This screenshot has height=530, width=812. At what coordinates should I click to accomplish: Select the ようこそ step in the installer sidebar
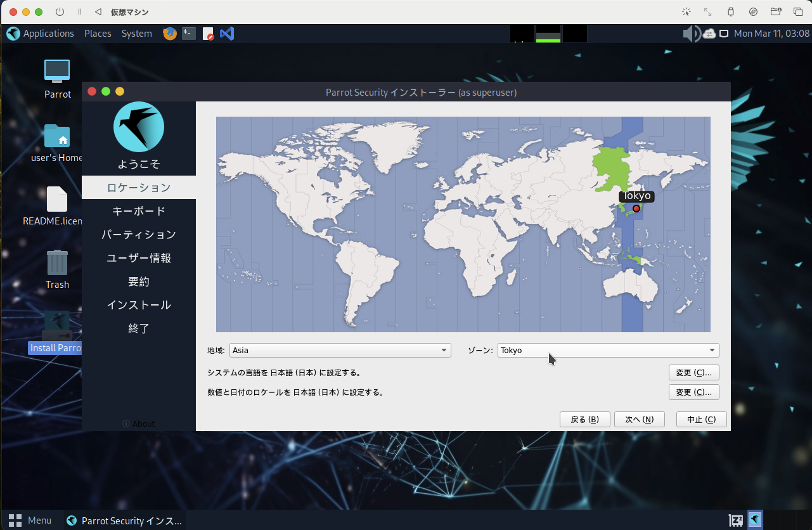click(139, 164)
